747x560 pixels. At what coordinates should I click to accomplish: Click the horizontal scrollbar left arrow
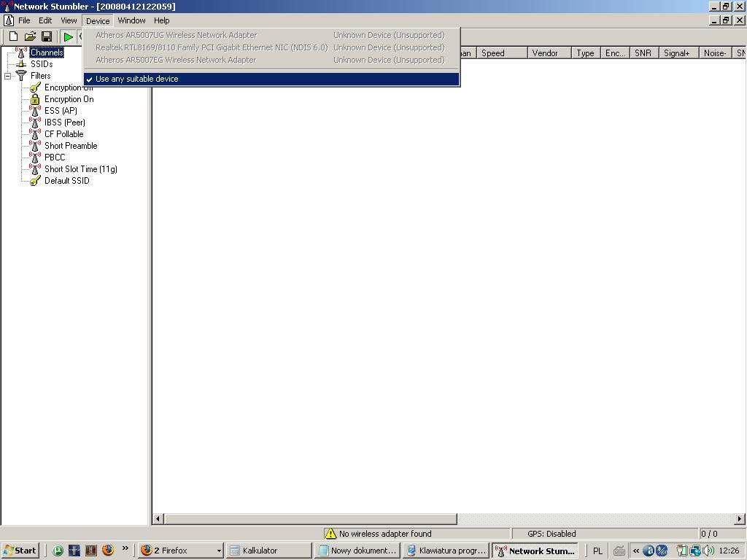click(x=158, y=519)
